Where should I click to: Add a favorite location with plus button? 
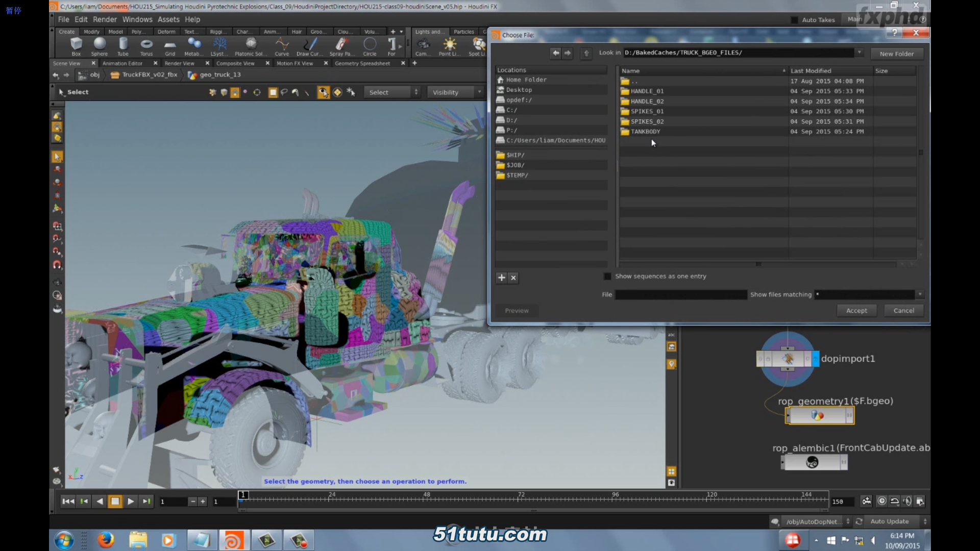[x=501, y=278]
